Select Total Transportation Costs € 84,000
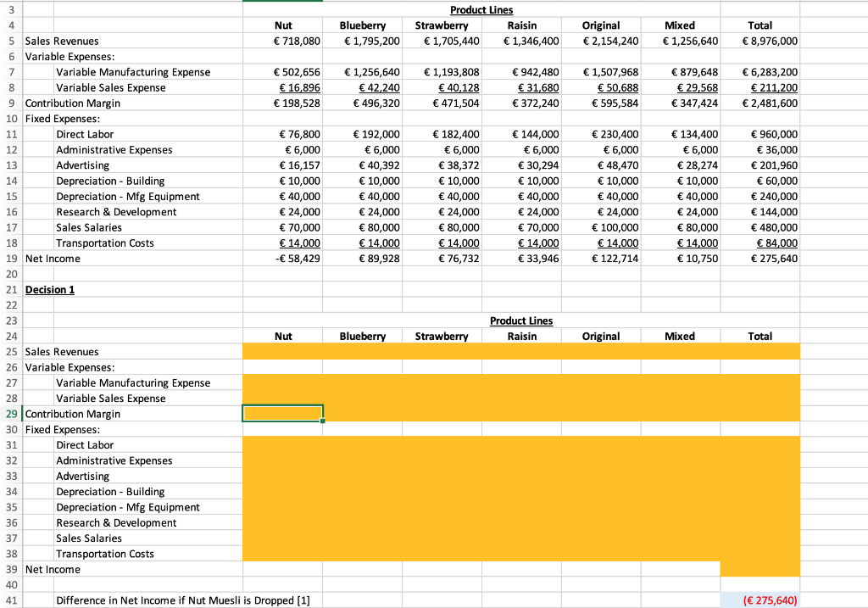 click(x=760, y=243)
